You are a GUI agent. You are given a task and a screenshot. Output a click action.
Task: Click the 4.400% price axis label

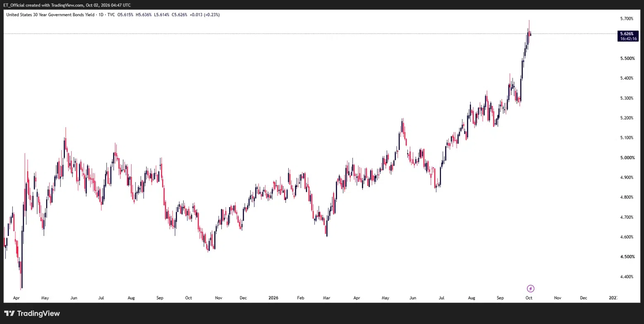point(627,276)
